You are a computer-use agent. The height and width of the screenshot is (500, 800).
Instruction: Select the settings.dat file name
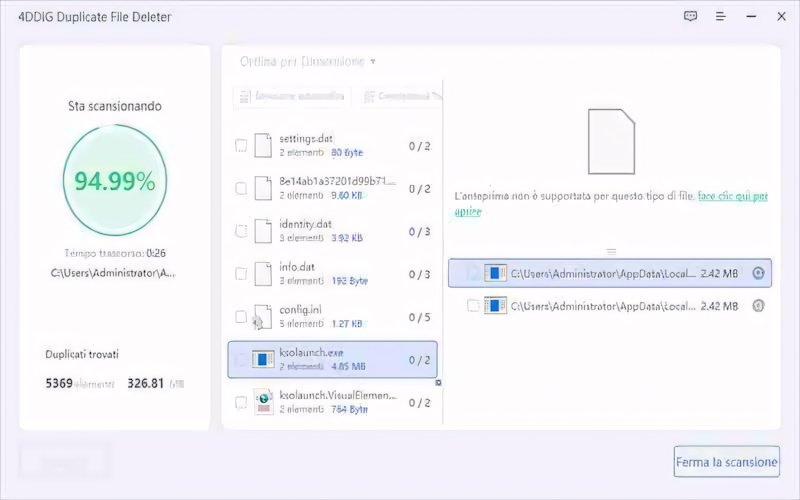(x=306, y=138)
